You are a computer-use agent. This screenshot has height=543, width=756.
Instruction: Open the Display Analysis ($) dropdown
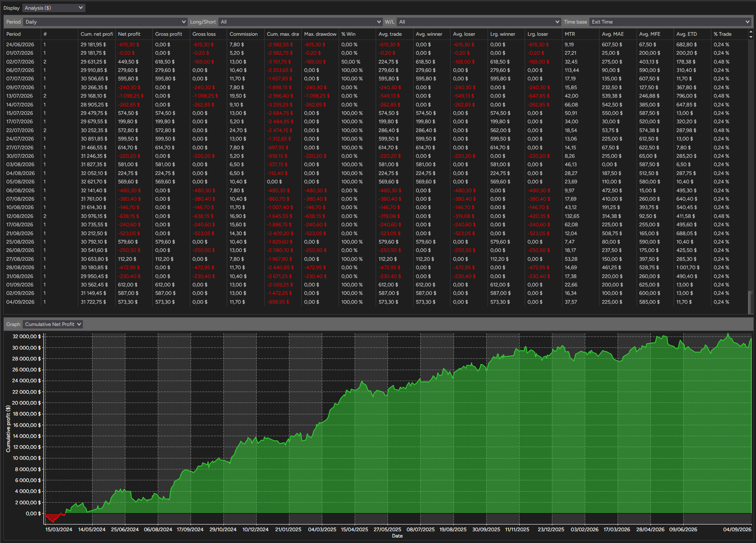click(53, 8)
